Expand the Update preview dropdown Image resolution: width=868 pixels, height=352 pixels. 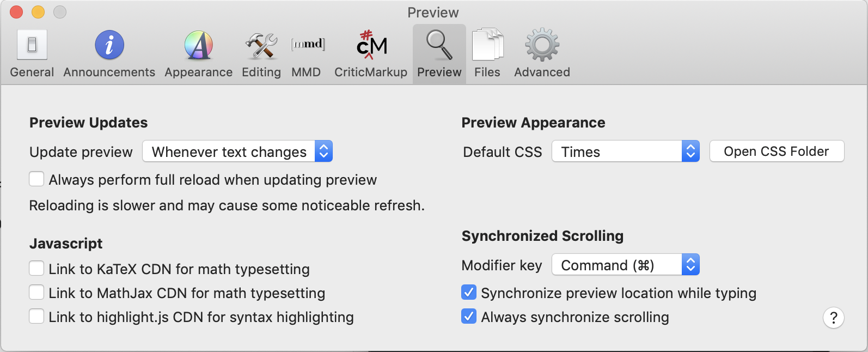click(237, 151)
